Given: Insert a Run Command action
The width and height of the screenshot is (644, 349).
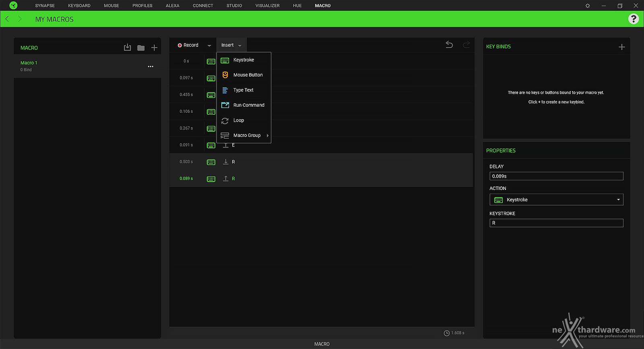Looking at the screenshot, I should [x=244, y=105].
